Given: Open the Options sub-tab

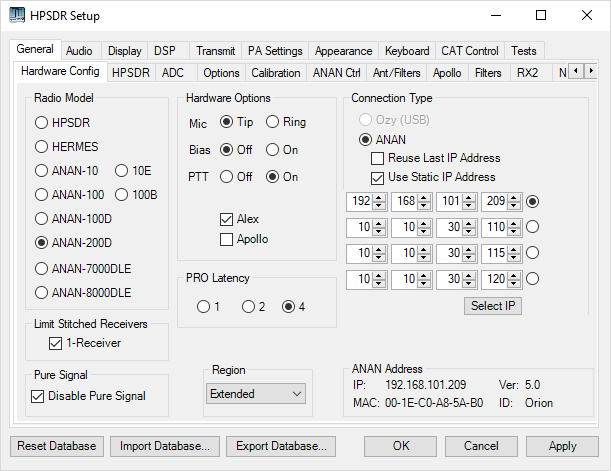Looking at the screenshot, I should [221, 73].
